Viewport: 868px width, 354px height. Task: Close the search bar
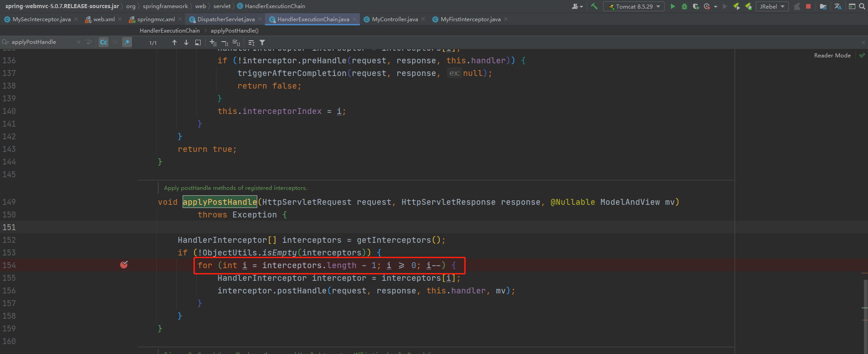pyautogui.click(x=863, y=42)
